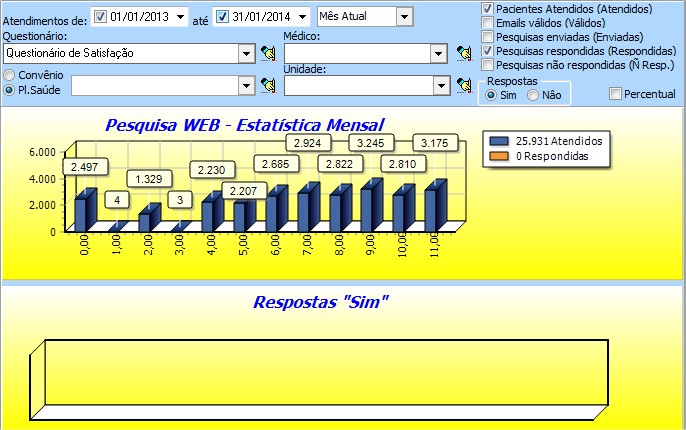Check the Pesquisas enviadas (Enviadas) option
This screenshot has height=430, width=686.
click(487, 36)
